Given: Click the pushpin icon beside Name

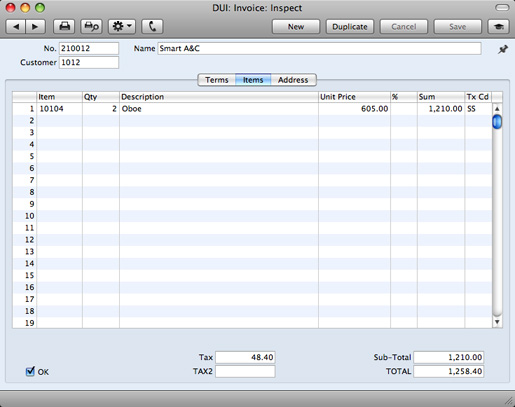Looking at the screenshot, I should [503, 49].
